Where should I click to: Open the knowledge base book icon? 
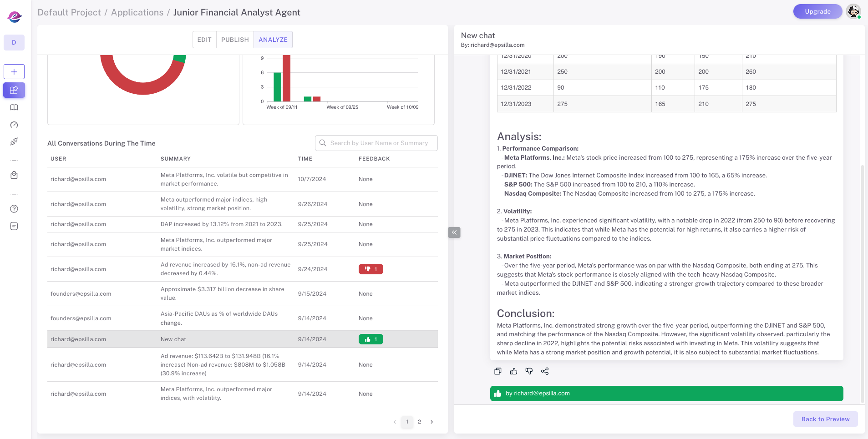14,108
